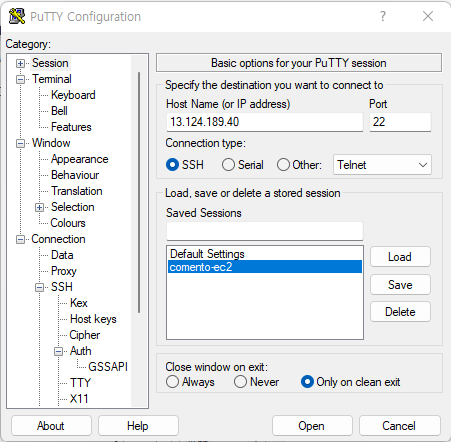Open the Host keys category
Screen dimensions: 451x442
pos(93,319)
